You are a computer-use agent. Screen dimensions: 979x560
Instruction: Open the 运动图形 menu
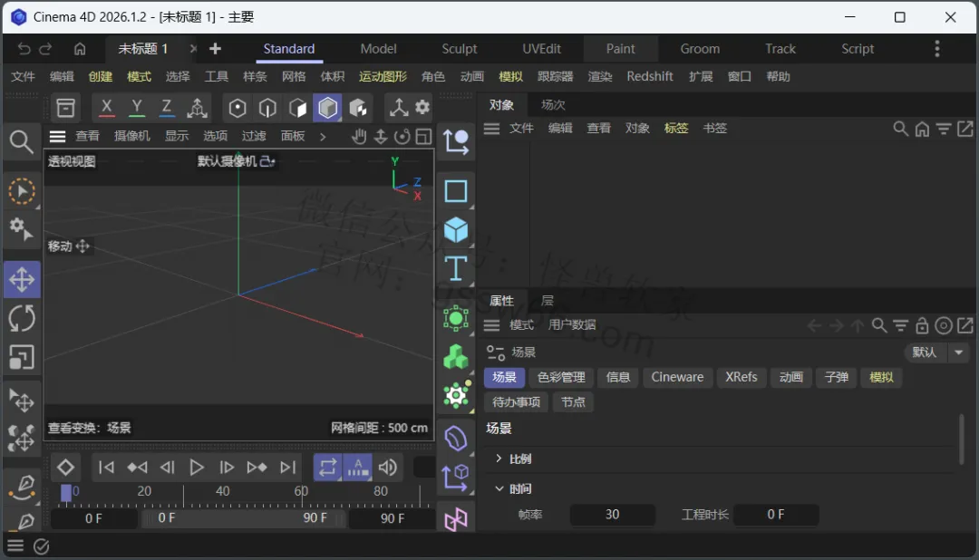click(x=383, y=76)
